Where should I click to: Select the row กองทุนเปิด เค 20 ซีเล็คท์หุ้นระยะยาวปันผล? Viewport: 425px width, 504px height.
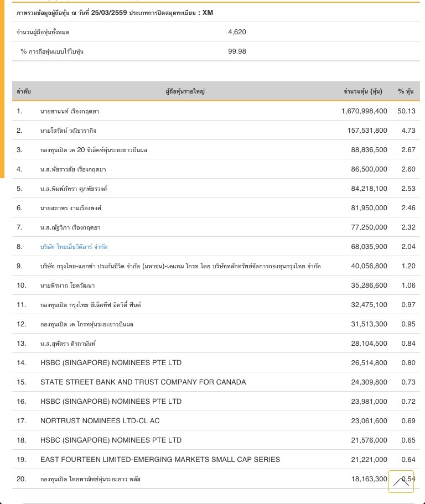[216, 150]
